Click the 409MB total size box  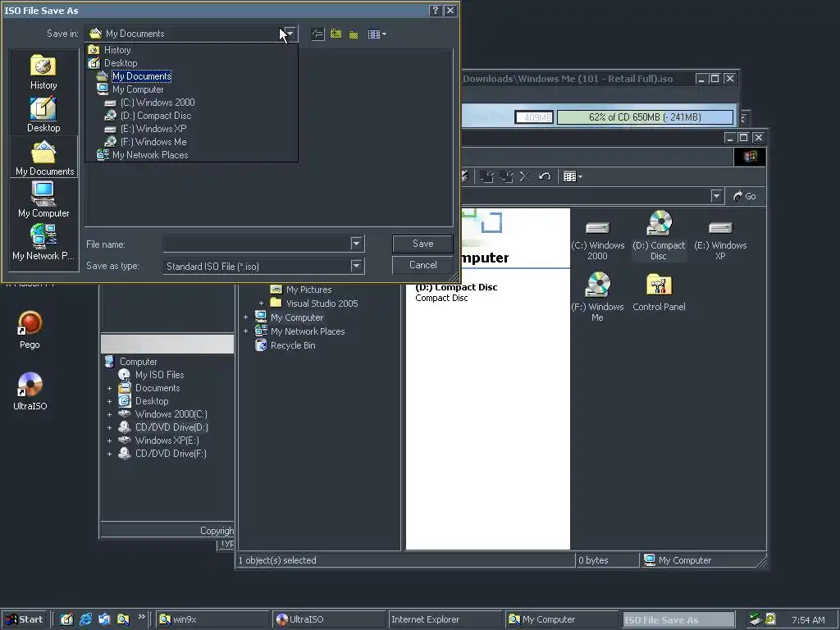pyautogui.click(x=533, y=117)
